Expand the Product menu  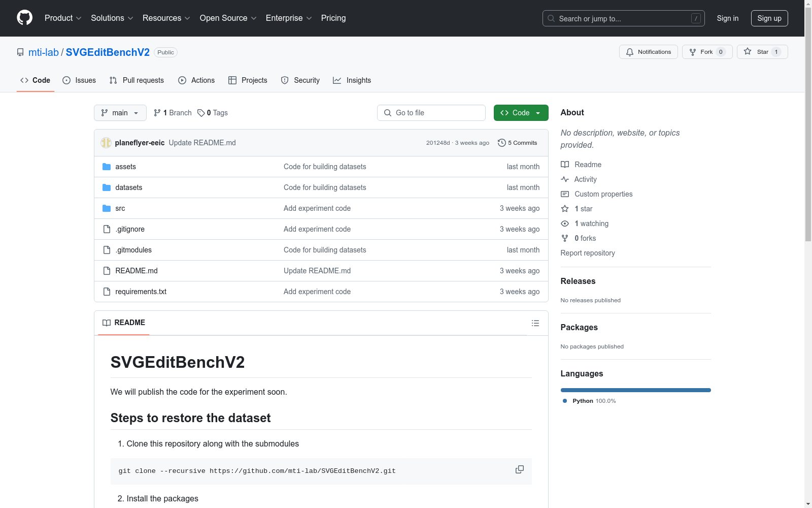click(63, 18)
